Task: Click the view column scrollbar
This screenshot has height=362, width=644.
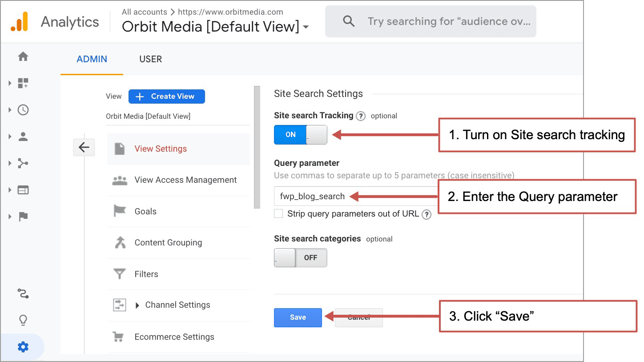Action: click(257, 147)
